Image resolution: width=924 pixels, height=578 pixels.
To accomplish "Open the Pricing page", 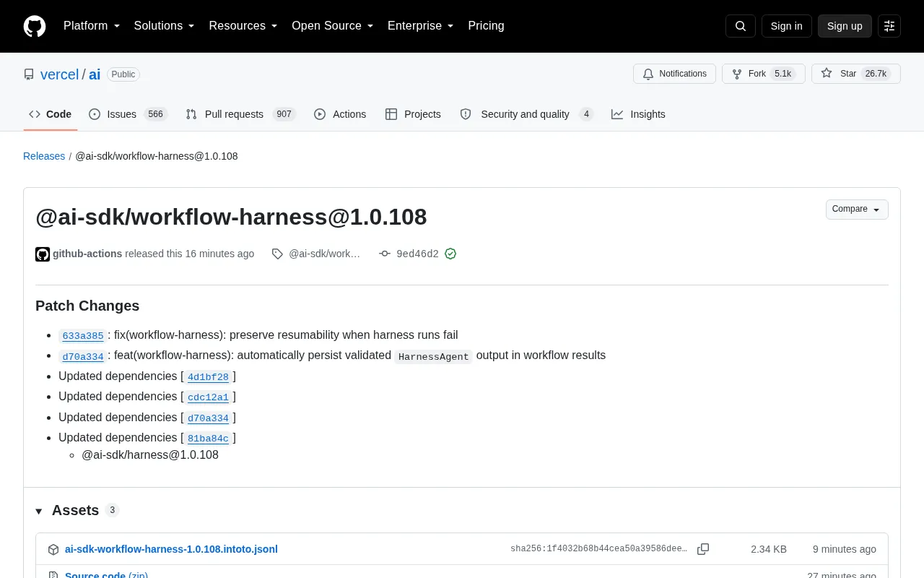I will [486, 26].
